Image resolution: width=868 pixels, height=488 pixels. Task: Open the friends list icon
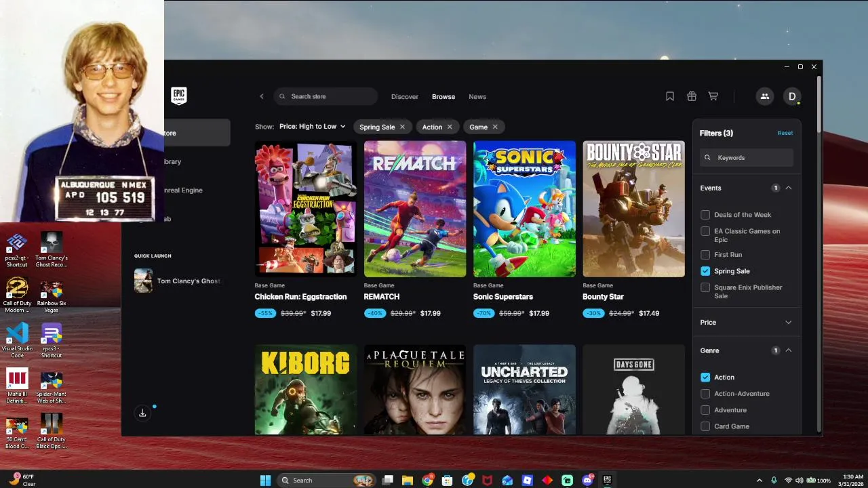765,96
